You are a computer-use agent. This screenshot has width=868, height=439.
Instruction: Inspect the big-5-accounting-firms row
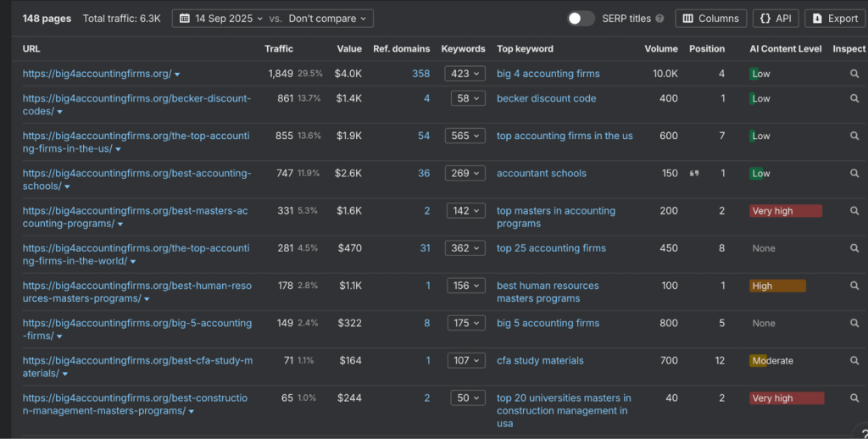(854, 323)
